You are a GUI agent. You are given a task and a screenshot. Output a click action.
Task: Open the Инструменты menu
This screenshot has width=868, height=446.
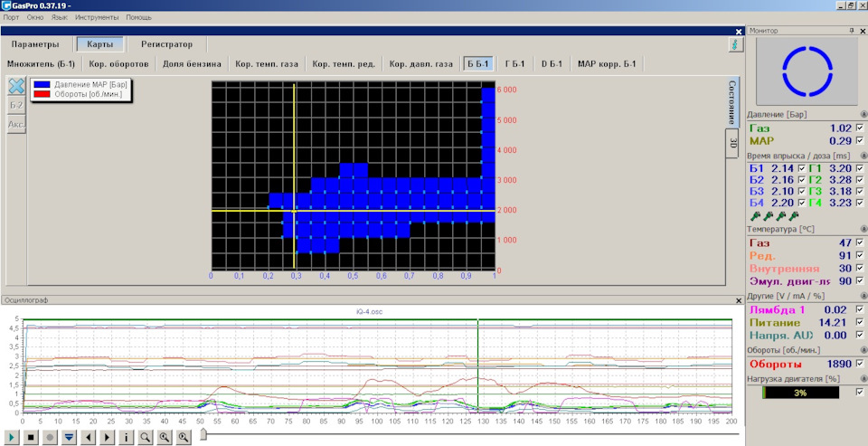pos(96,17)
